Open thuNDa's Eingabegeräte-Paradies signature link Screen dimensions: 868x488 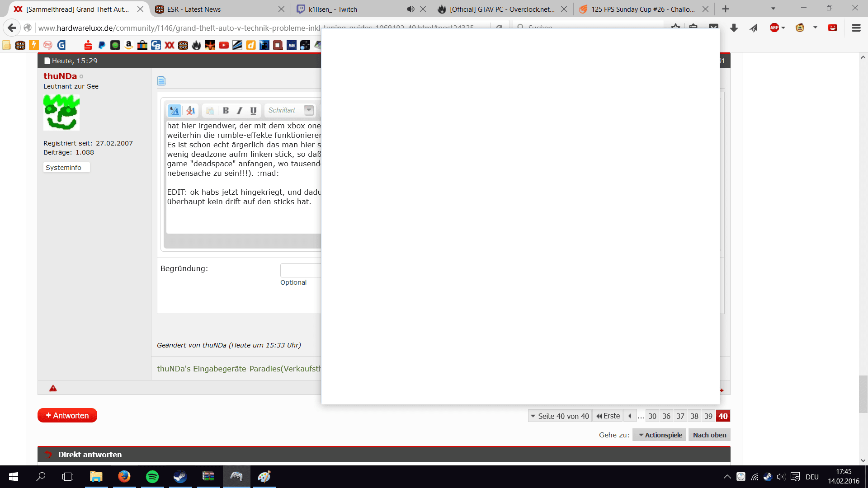[239, 369]
